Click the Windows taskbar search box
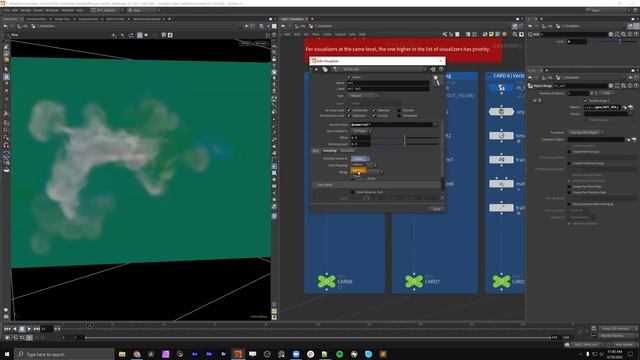Viewport: 640px width, 360px height. point(64,354)
